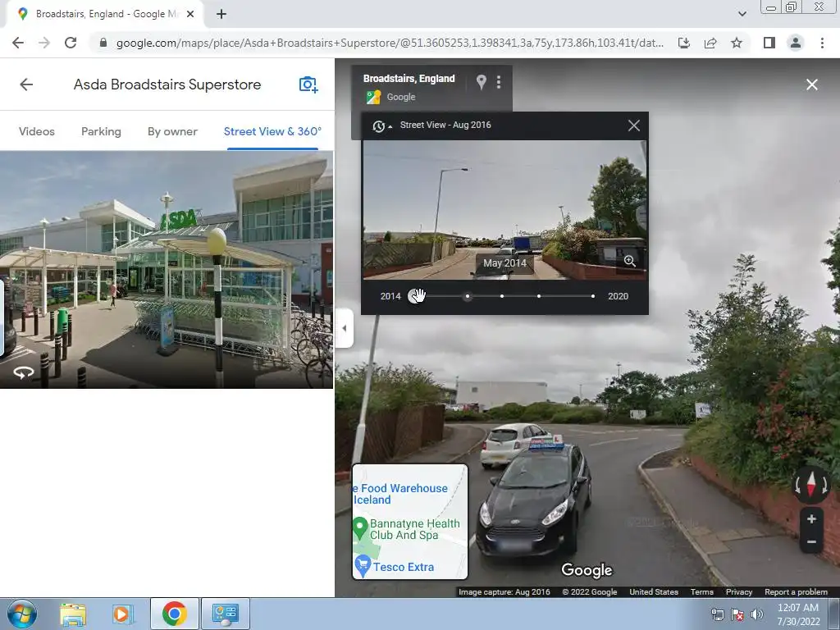Screen dimensions: 840x630
Task: Open tab search dropdown arrow
Action: click(742, 14)
